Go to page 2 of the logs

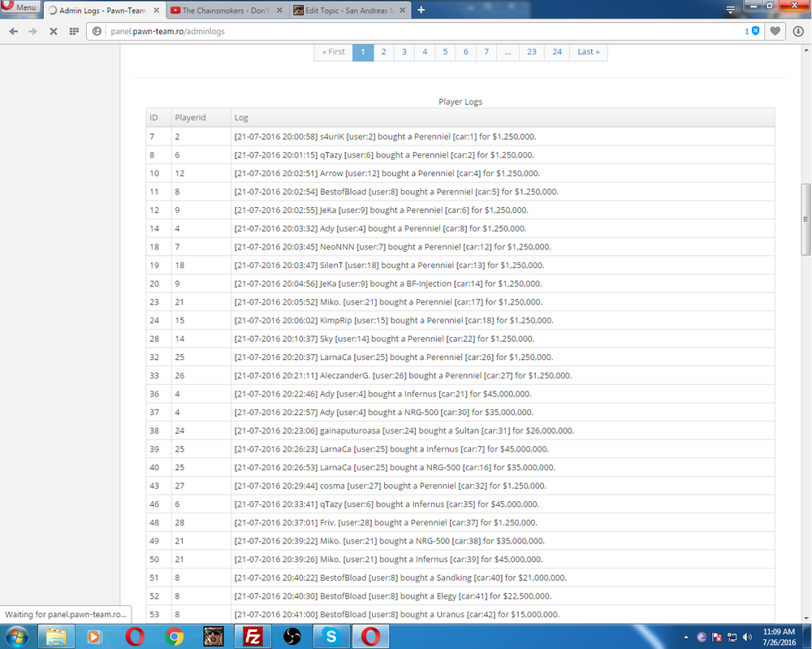[x=384, y=52]
